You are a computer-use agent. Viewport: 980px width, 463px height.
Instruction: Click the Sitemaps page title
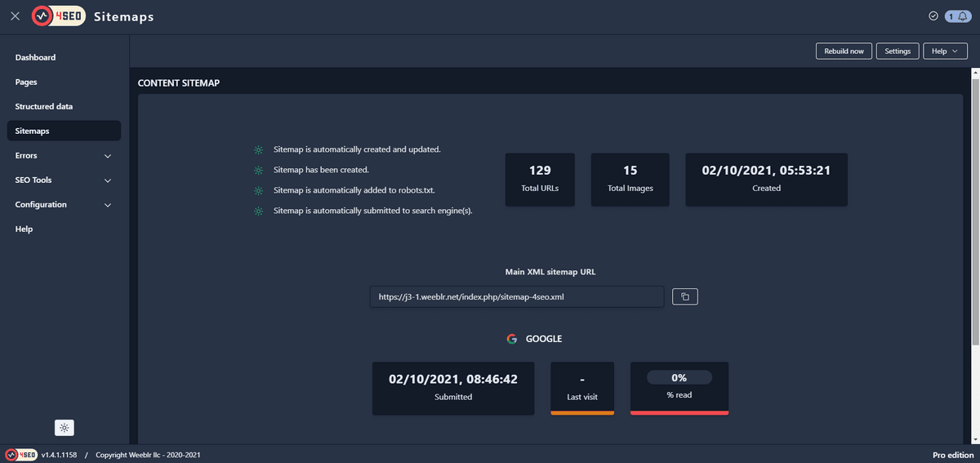pyautogui.click(x=123, y=16)
